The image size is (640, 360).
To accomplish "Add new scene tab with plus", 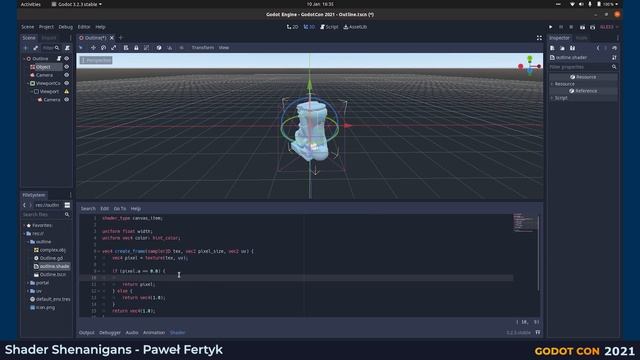I will (120, 38).
